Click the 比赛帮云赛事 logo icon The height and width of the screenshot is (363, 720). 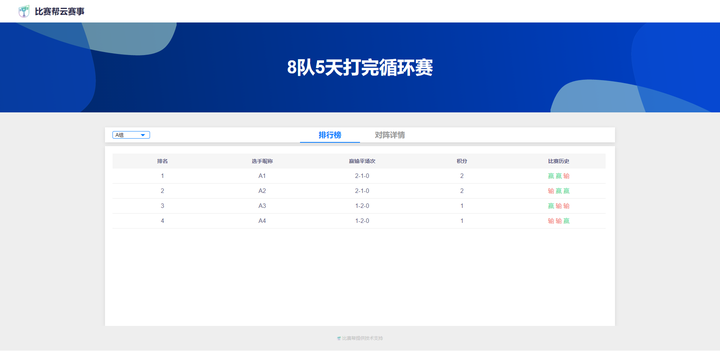pyautogui.click(x=24, y=11)
